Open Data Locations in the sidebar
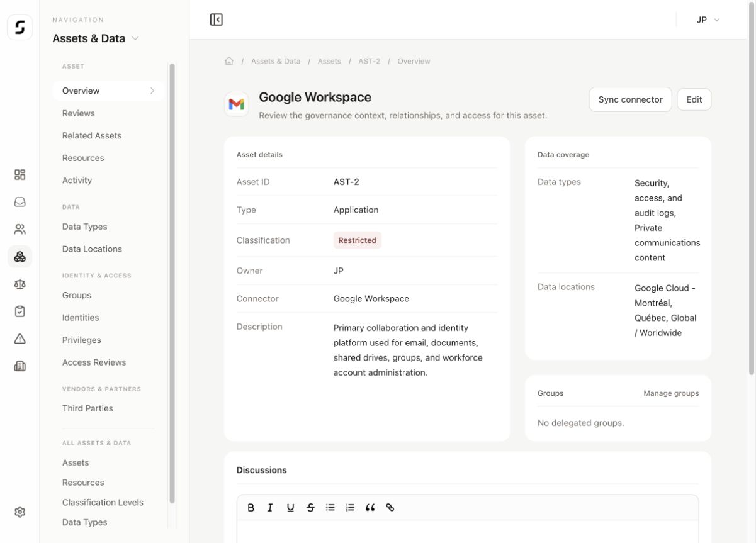The width and height of the screenshot is (756, 543). (92, 249)
